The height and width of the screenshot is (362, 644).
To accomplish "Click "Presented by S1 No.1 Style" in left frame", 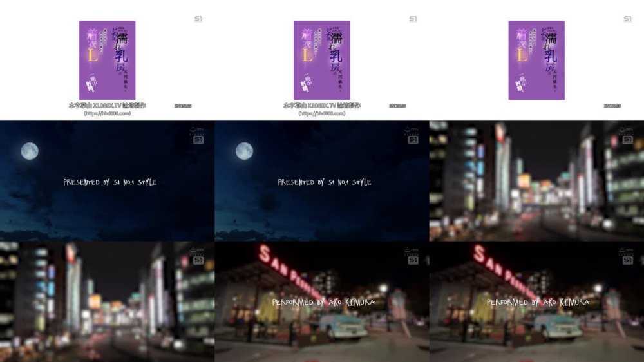I will [x=109, y=182].
